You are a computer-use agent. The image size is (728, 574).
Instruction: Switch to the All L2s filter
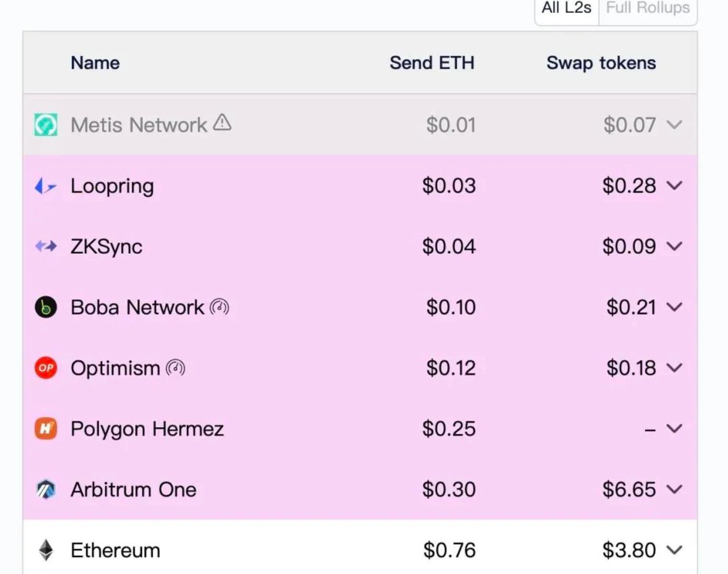[567, 9]
